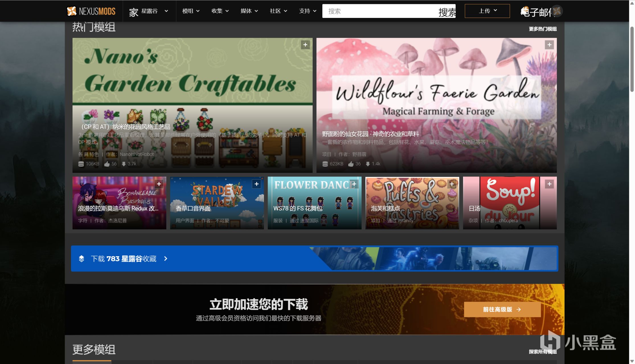This screenshot has height=364, width=635.
Task: Open Nano's Garden Craftables mod card
Action: pyautogui.click(x=192, y=105)
